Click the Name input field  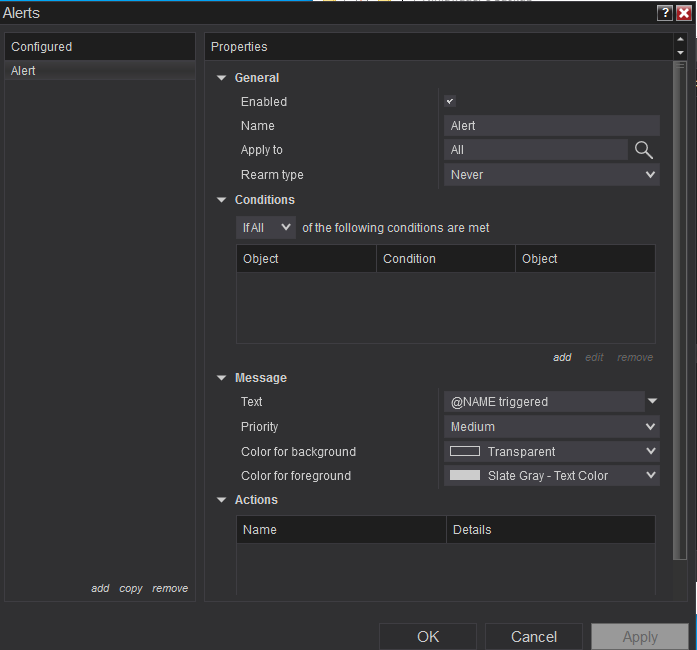click(551, 126)
